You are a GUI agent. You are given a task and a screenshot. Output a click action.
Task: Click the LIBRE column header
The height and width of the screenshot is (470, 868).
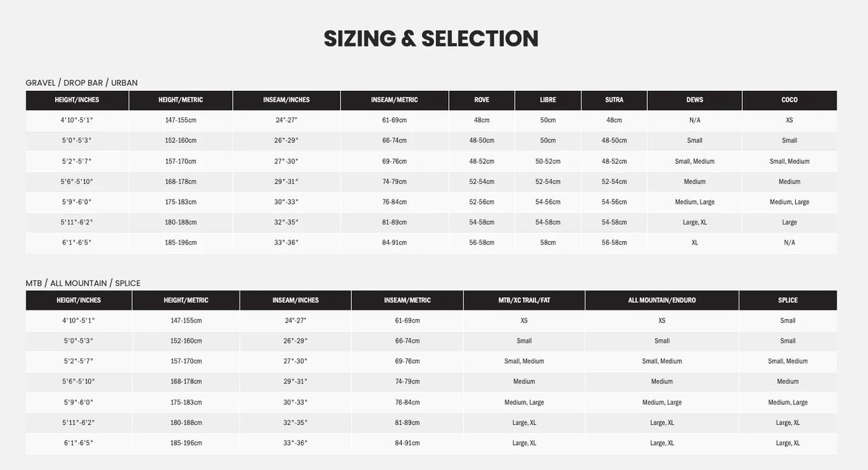[x=548, y=100]
